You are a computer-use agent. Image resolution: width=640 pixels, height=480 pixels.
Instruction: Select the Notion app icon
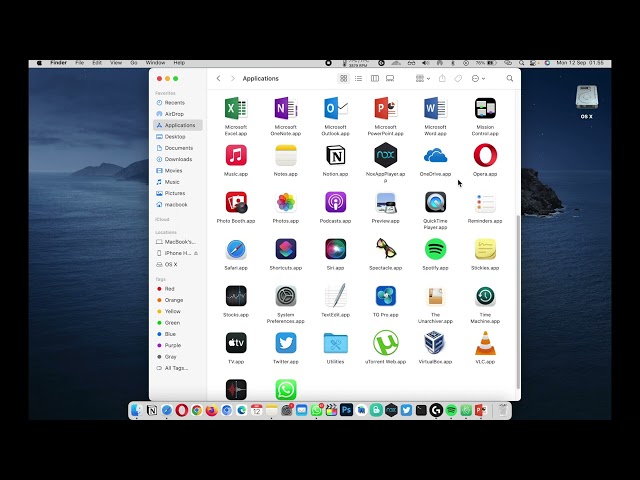tap(336, 156)
